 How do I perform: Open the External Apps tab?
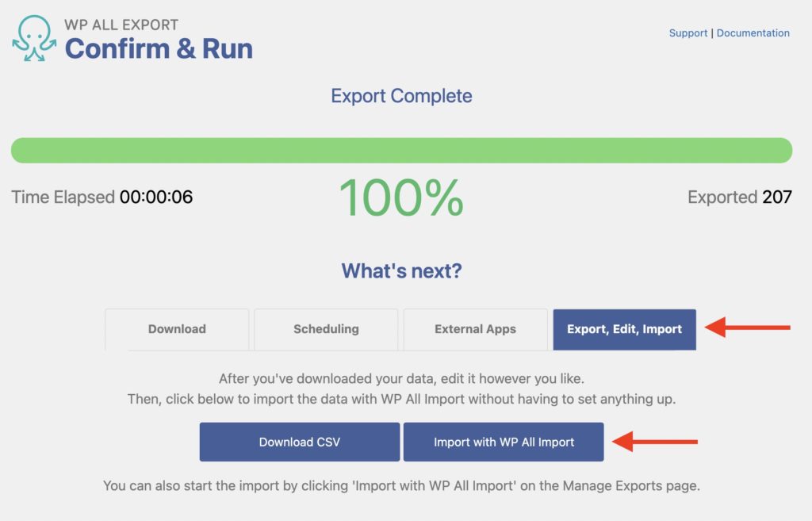click(475, 329)
